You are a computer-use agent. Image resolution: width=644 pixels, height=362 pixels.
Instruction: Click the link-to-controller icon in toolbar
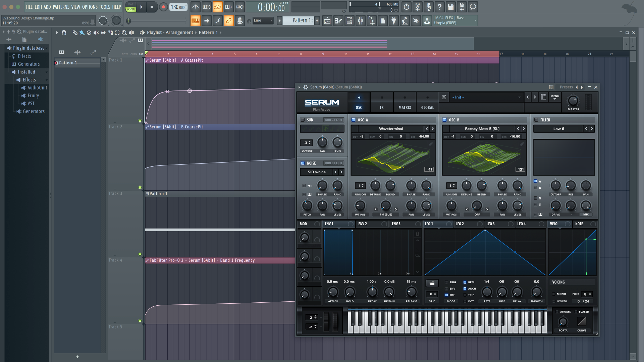pyautogui.click(x=229, y=21)
